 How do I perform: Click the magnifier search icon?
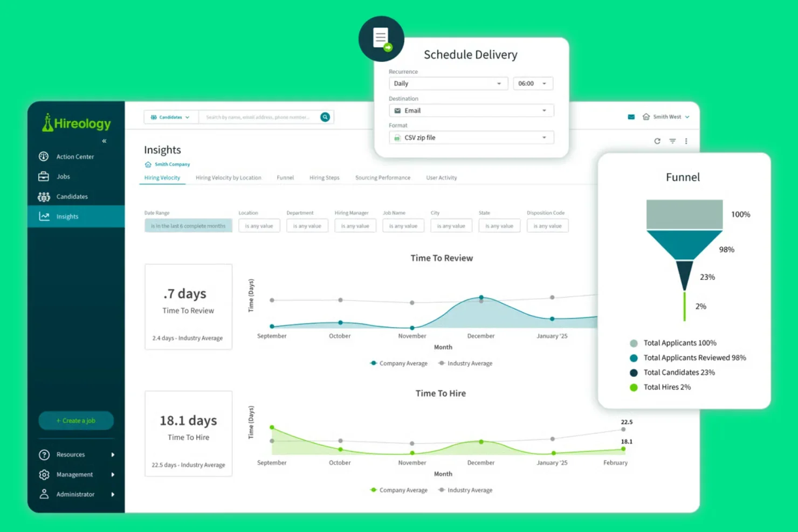click(x=325, y=116)
